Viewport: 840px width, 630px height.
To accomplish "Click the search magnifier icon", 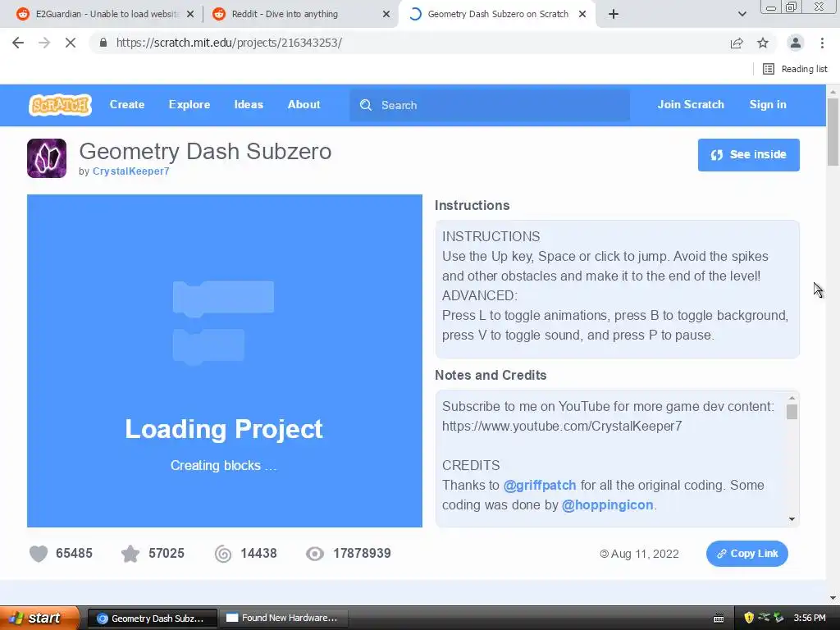I will (x=366, y=106).
